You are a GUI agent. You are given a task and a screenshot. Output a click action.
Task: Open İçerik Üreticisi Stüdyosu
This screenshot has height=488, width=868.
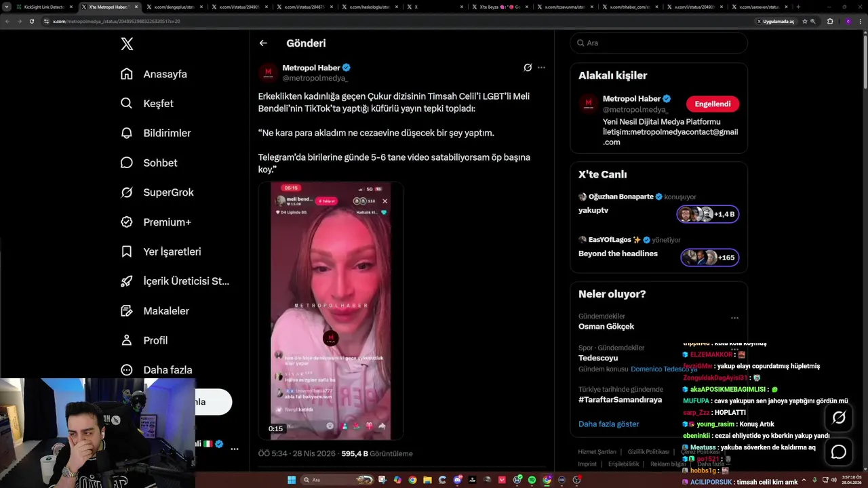click(175, 281)
